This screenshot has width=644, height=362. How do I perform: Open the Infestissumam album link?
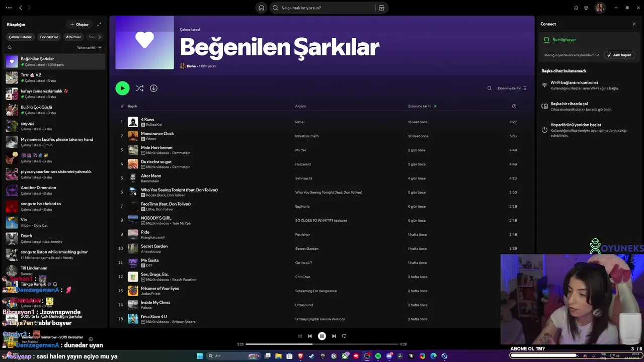point(306,136)
